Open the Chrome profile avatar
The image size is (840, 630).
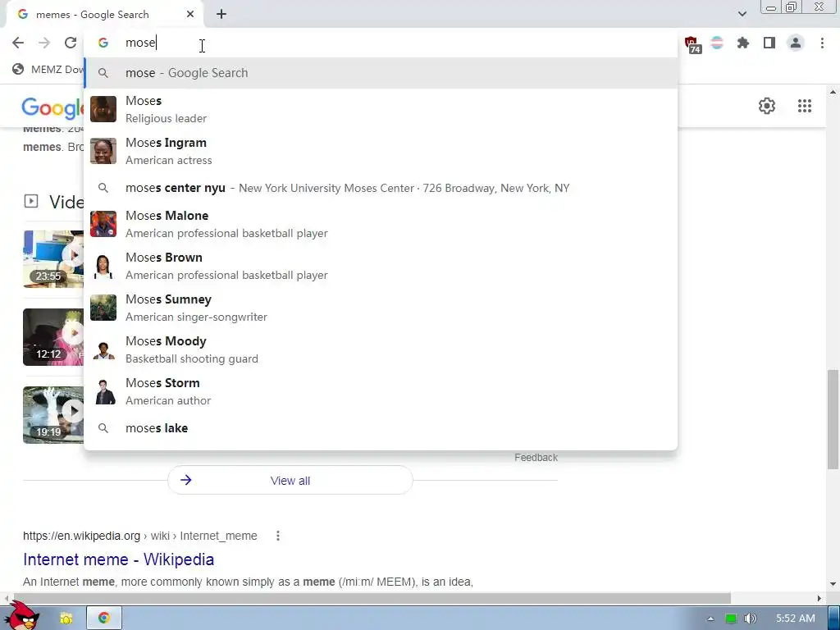pyautogui.click(x=796, y=43)
